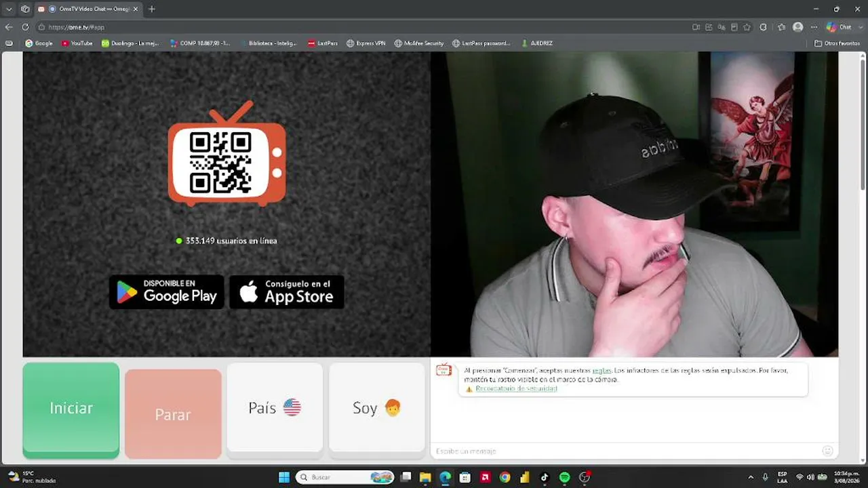This screenshot has width=868, height=488.
Task: Select the OmeTV Video Chat browser tab
Action: click(x=89, y=9)
